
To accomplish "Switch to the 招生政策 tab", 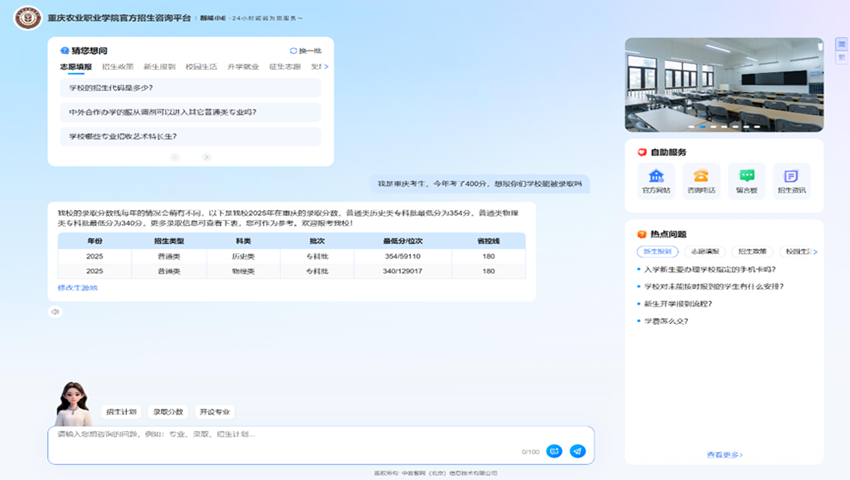I will click(117, 67).
